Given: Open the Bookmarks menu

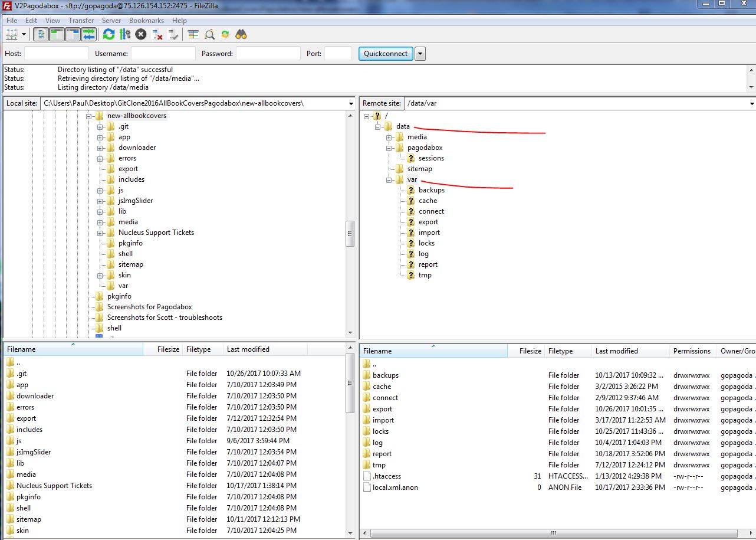Looking at the screenshot, I should click(x=146, y=21).
